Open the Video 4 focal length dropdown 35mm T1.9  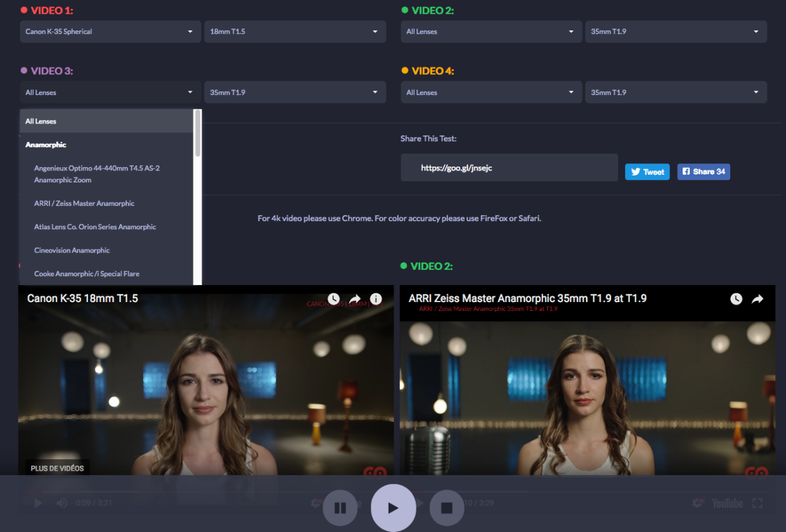click(x=676, y=92)
